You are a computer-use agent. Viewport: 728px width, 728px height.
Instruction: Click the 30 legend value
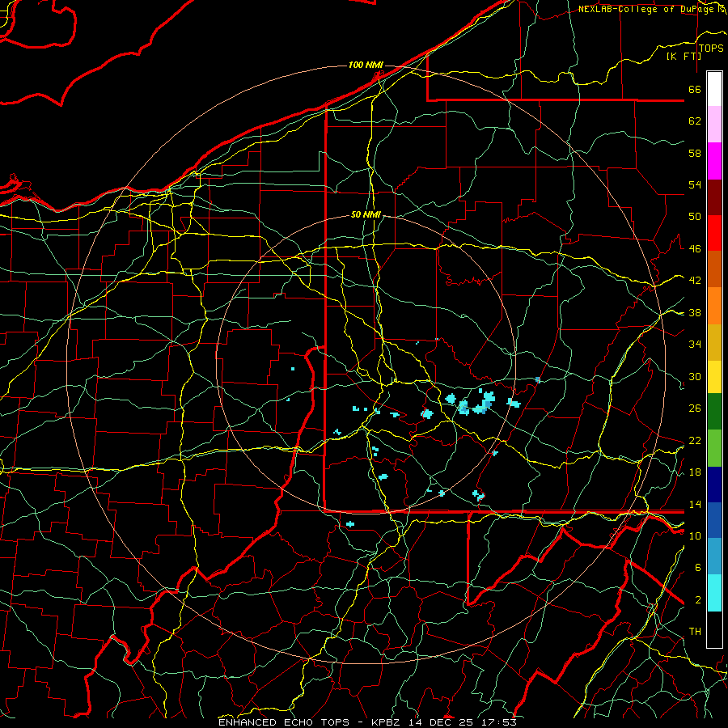click(695, 376)
